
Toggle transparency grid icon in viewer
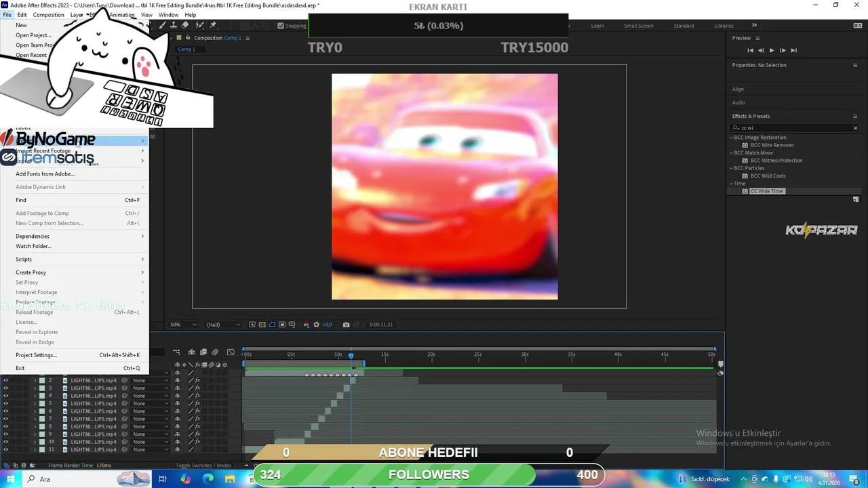pos(262,325)
